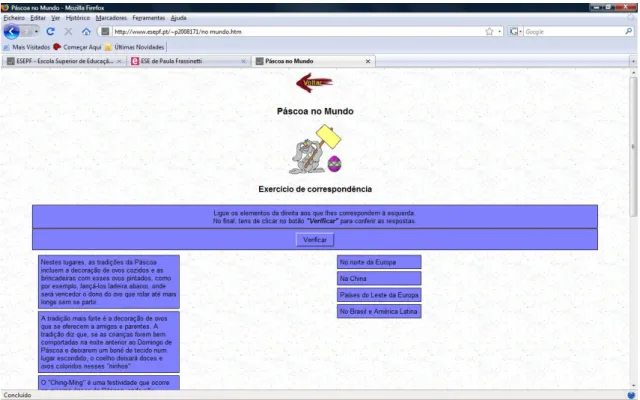Bookmark this page with the star icon
Viewport: 640px width, 400px height.
pyautogui.click(x=489, y=31)
